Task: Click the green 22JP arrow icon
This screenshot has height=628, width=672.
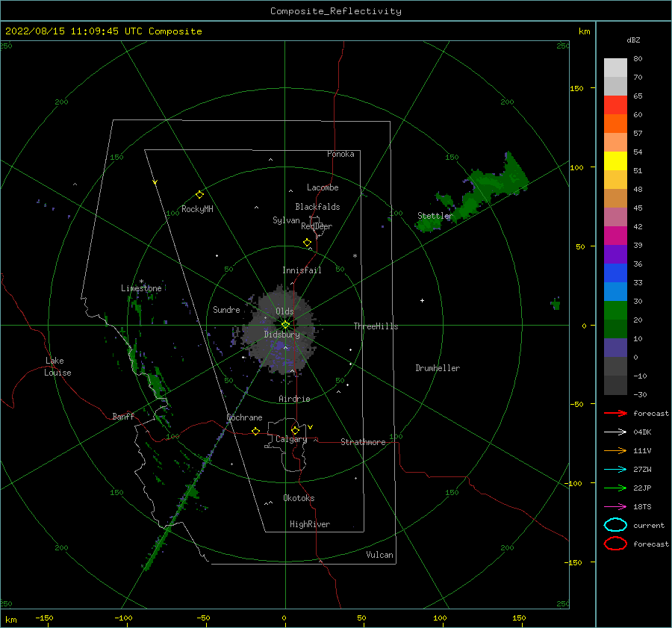Action: [x=615, y=488]
